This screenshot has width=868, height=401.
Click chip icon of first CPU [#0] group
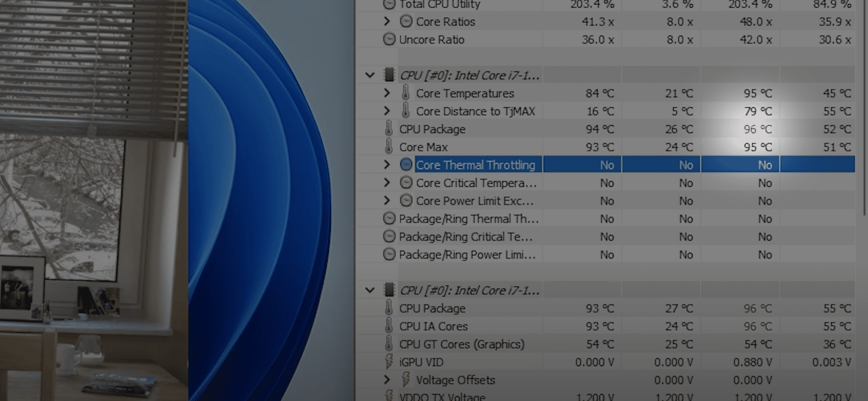pos(388,75)
